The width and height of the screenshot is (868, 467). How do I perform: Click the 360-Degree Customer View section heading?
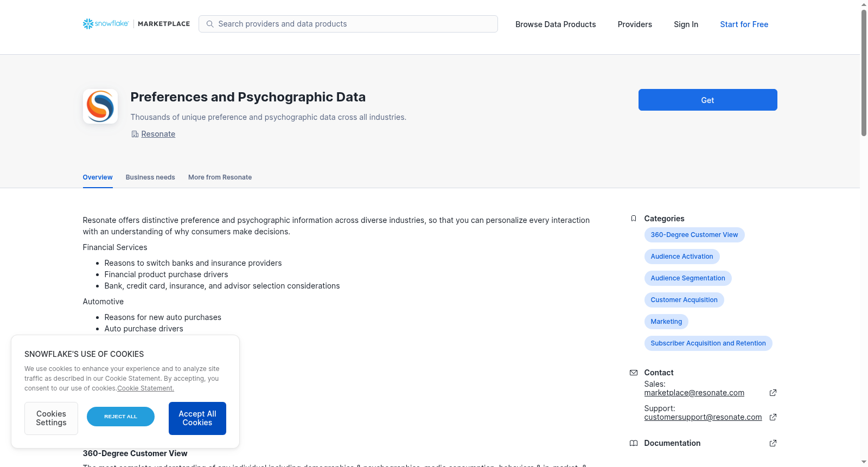tap(135, 453)
